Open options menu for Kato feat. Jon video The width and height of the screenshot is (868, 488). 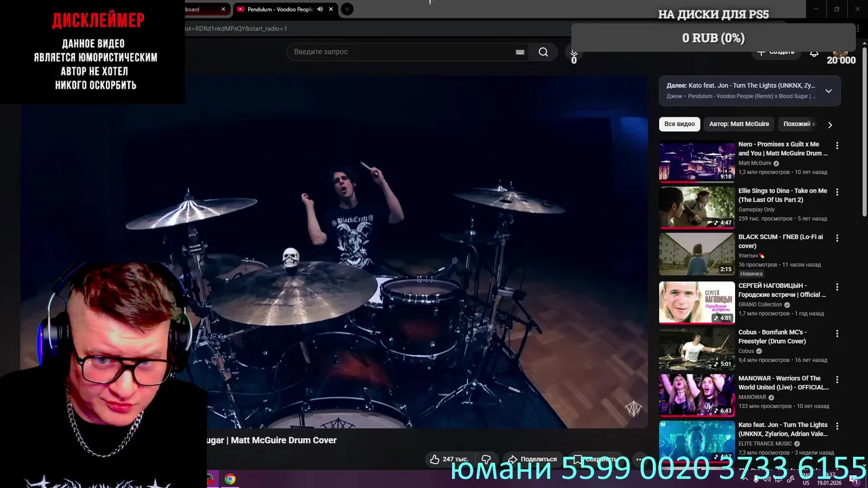(837, 426)
